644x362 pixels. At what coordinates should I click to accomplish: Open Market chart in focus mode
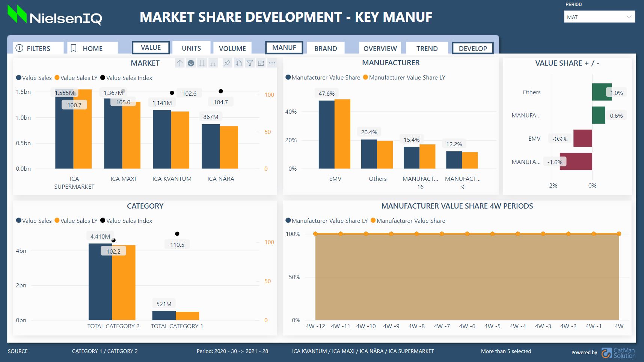coord(261,63)
